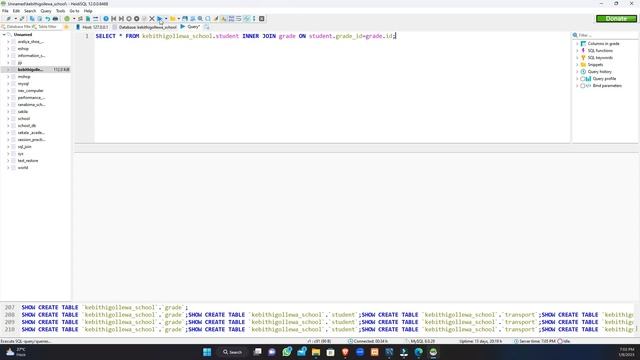The width and height of the screenshot is (640, 360).
Task: Select SQL keywords helper item
Action: pos(600,58)
